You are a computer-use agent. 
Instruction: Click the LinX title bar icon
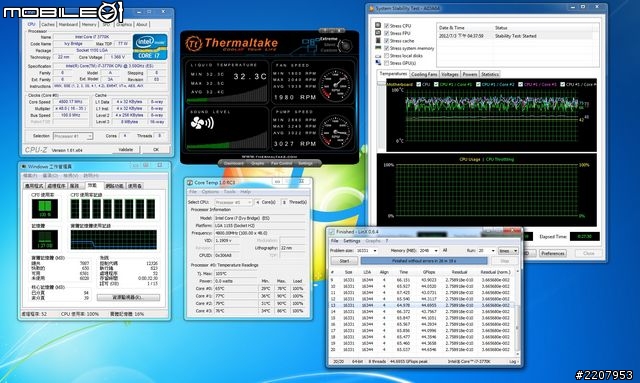332,232
